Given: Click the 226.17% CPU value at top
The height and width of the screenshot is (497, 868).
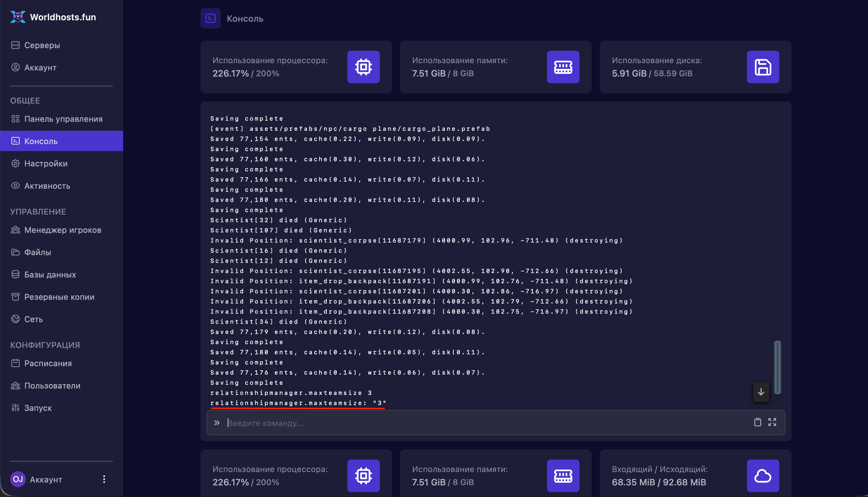Looking at the screenshot, I should pyautogui.click(x=231, y=73).
